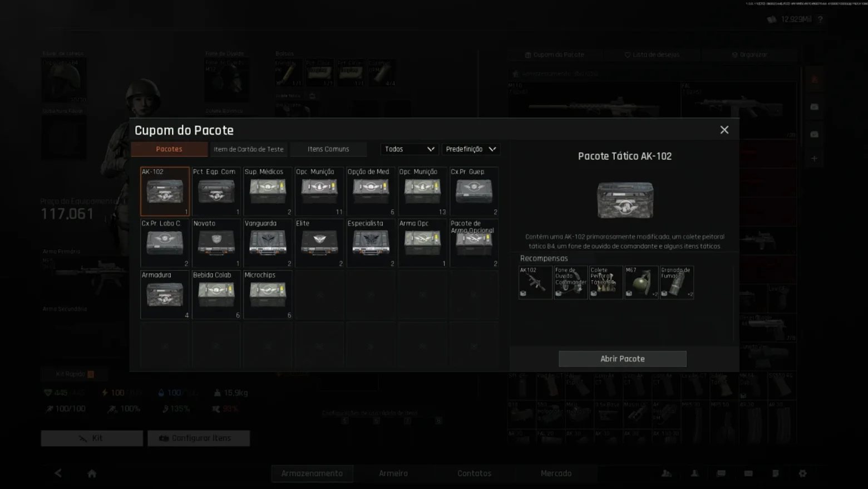Select the Vanguarda pack
This screenshot has height=489, width=868.
tap(268, 243)
